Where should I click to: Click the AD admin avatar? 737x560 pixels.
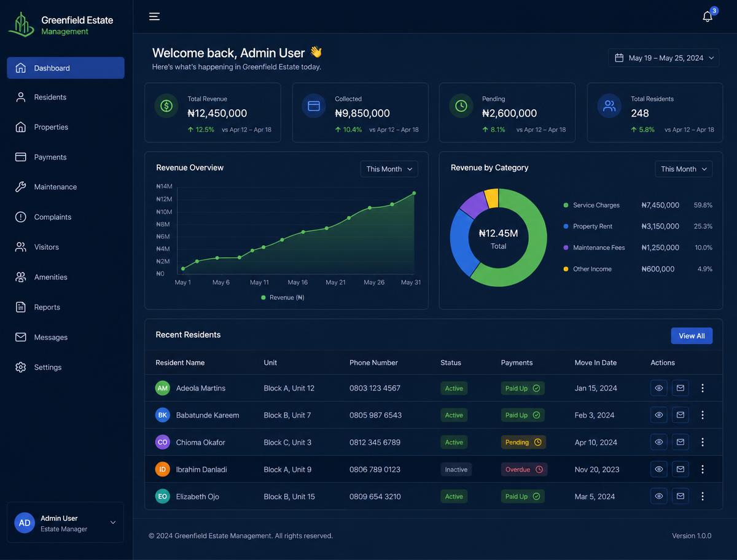[x=25, y=523]
